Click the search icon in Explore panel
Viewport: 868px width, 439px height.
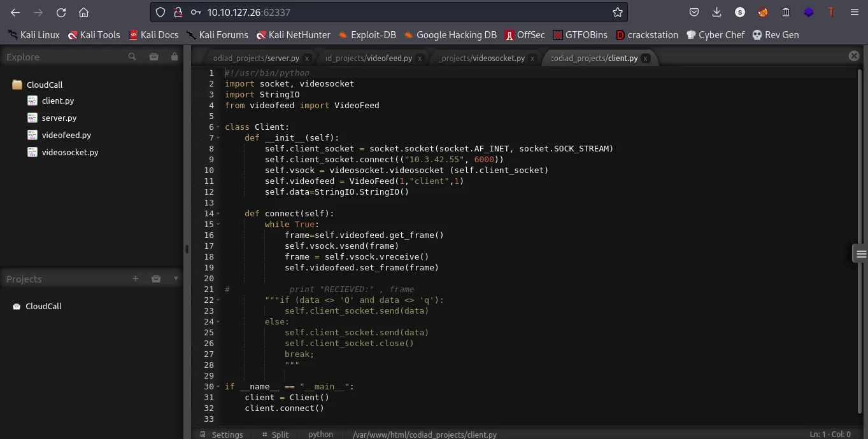click(x=132, y=57)
